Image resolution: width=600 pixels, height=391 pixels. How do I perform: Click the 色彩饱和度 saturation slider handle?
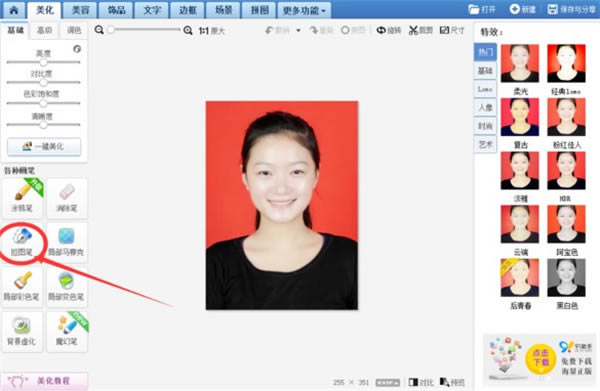click(x=43, y=103)
